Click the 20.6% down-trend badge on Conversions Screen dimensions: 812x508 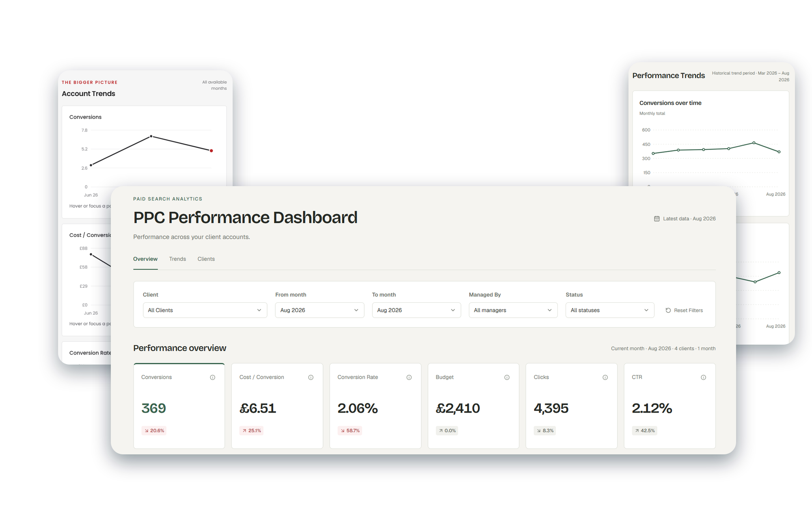pyautogui.click(x=154, y=430)
